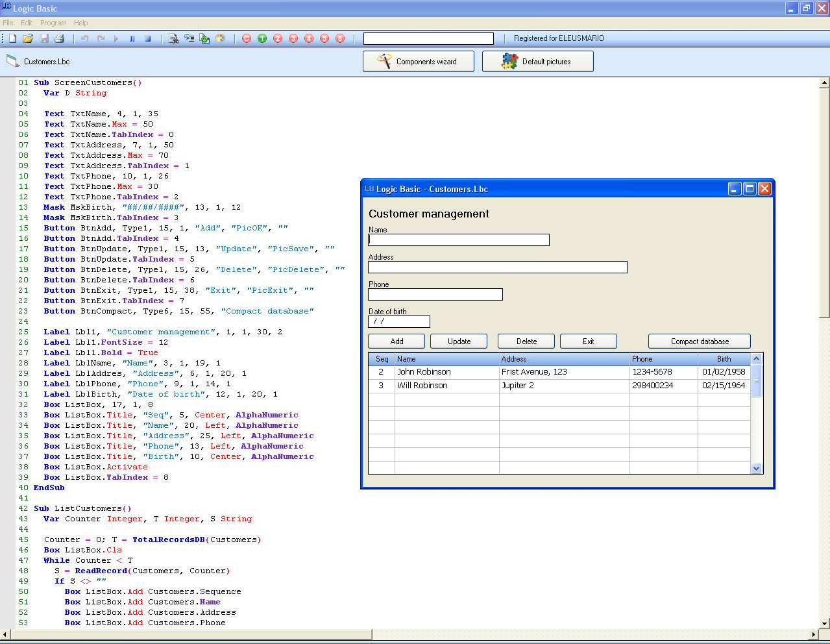The width and height of the screenshot is (830, 644).
Task: Click the Customers.Lbc file name label
Action: [x=47, y=62]
